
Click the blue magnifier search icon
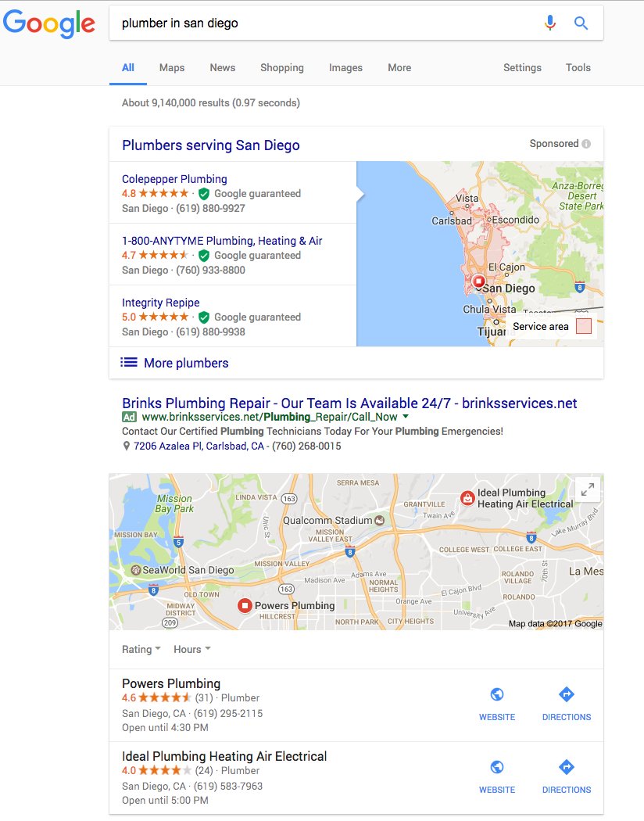(581, 23)
